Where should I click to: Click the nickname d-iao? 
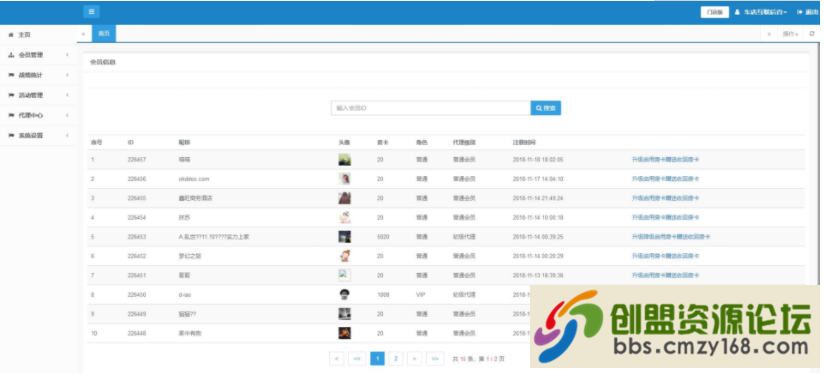(185, 295)
